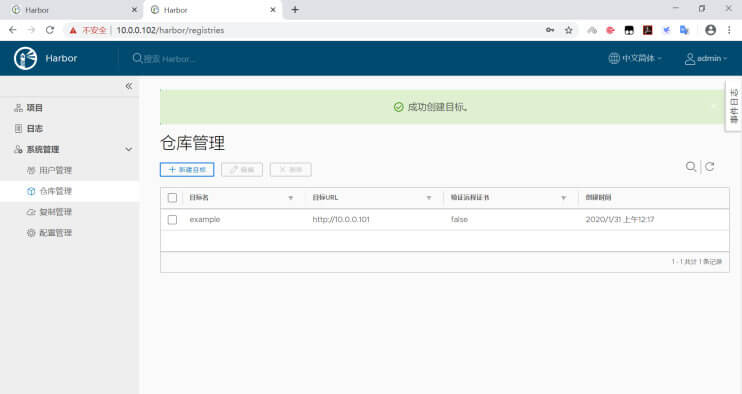Click the search magnifier above the table

click(x=691, y=166)
